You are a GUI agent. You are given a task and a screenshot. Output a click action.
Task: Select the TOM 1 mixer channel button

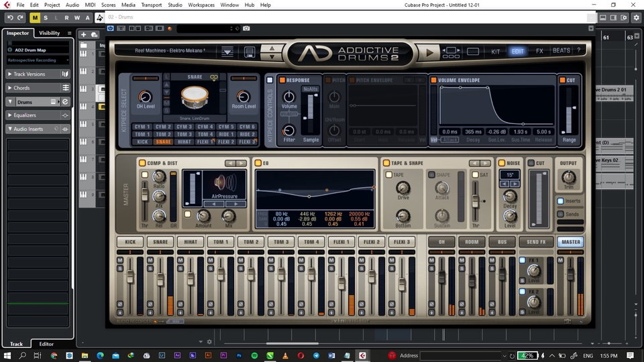click(221, 242)
